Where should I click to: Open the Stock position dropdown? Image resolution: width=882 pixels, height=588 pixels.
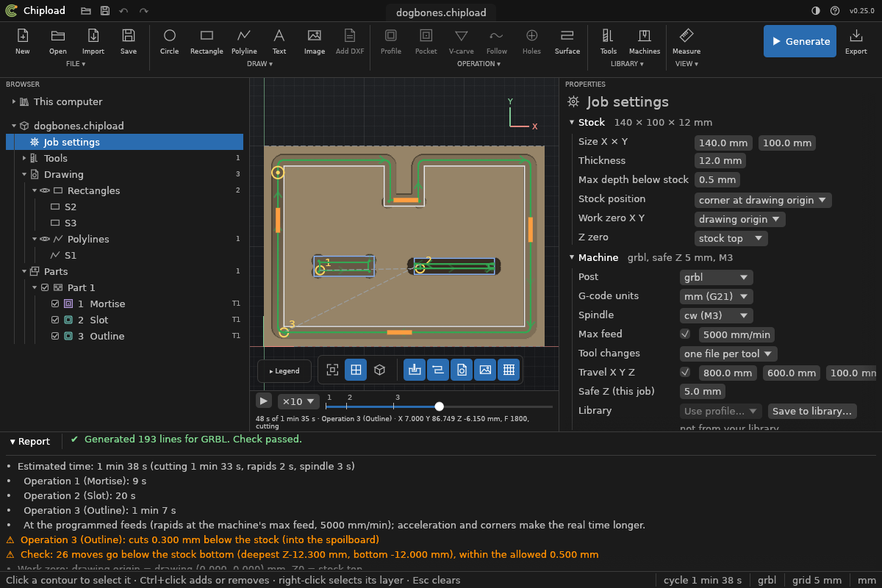coord(763,200)
